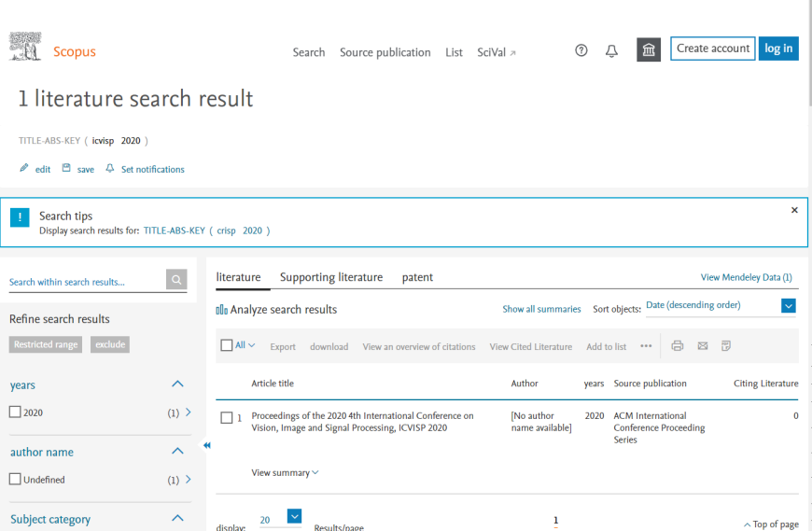Switch to the patent tab
Image resolution: width=812 pixels, height=531 pixels.
point(417,277)
